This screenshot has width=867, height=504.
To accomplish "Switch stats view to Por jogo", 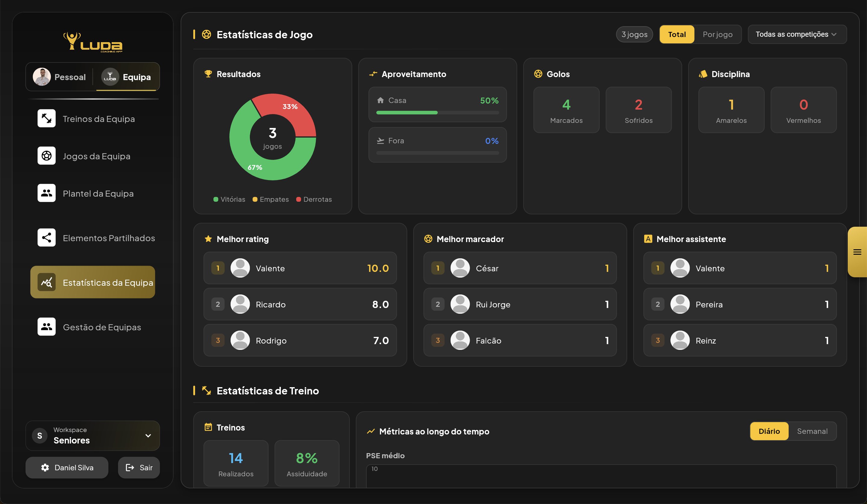I will (717, 34).
